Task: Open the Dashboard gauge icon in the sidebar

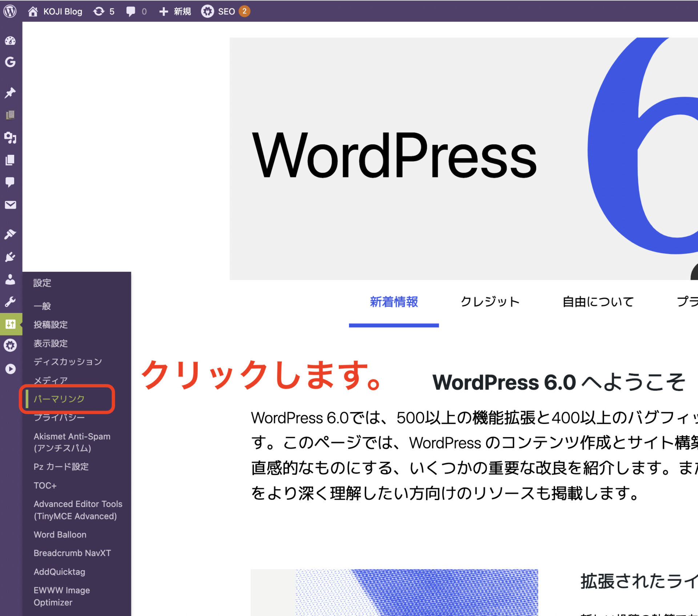Action: pos(10,40)
